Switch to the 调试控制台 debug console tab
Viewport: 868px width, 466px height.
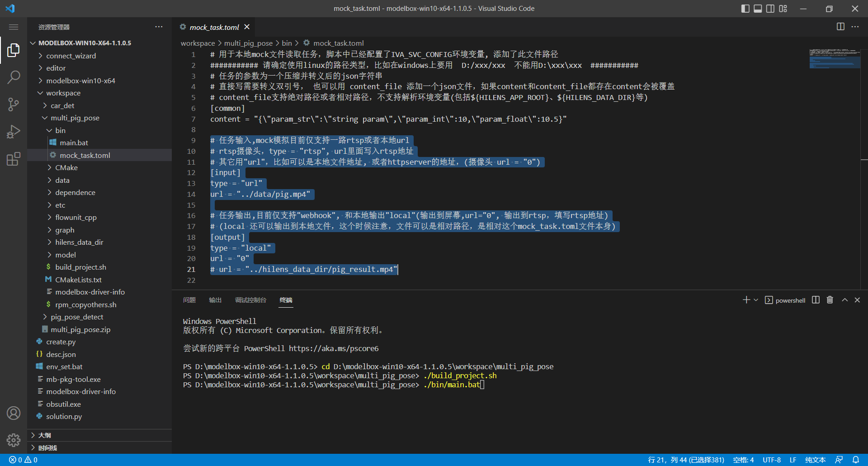(x=250, y=300)
